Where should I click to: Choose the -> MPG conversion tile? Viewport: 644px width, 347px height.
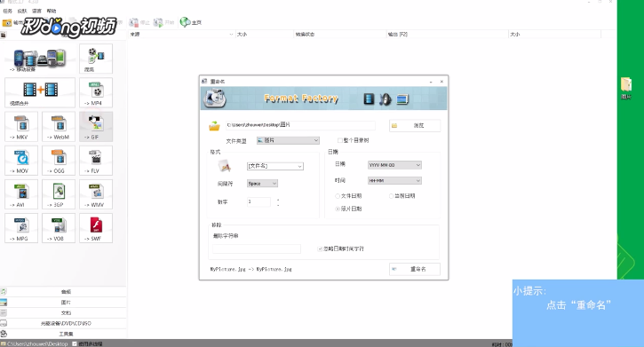click(x=21, y=228)
